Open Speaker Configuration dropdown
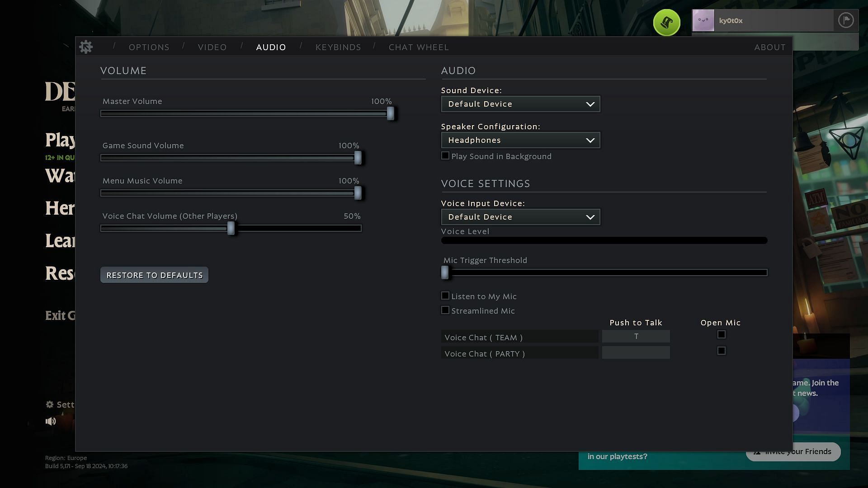Viewport: 868px width, 488px height. tap(520, 140)
